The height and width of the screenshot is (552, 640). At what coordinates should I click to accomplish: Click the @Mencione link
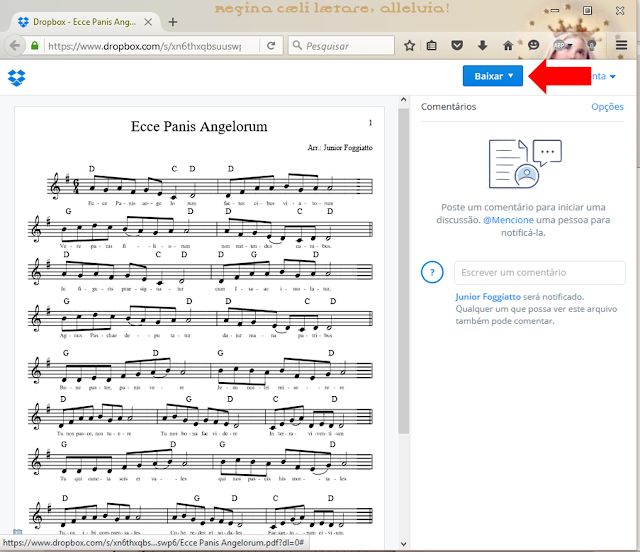coord(508,220)
